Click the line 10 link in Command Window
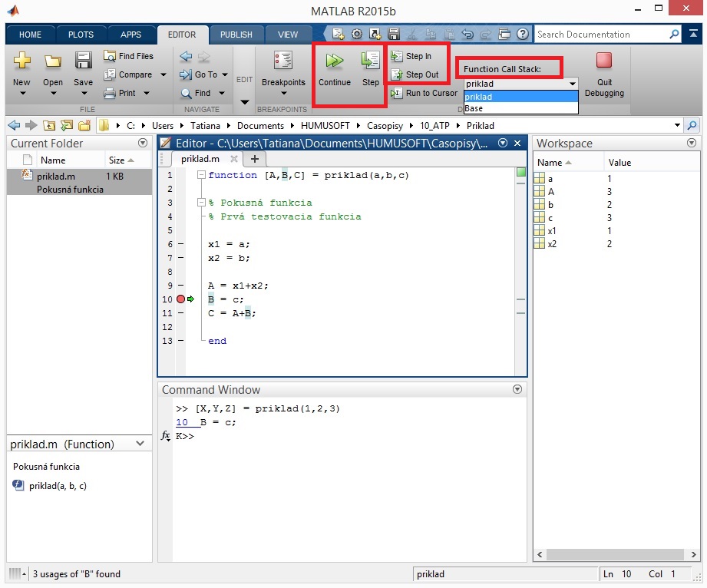 point(181,422)
